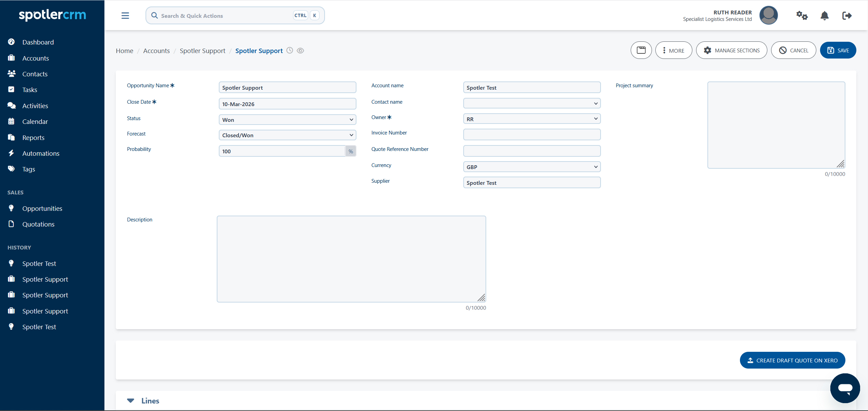Viewport: 868px width, 411px height.
Task: Grab the Project summary resize handle
Action: point(841,164)
